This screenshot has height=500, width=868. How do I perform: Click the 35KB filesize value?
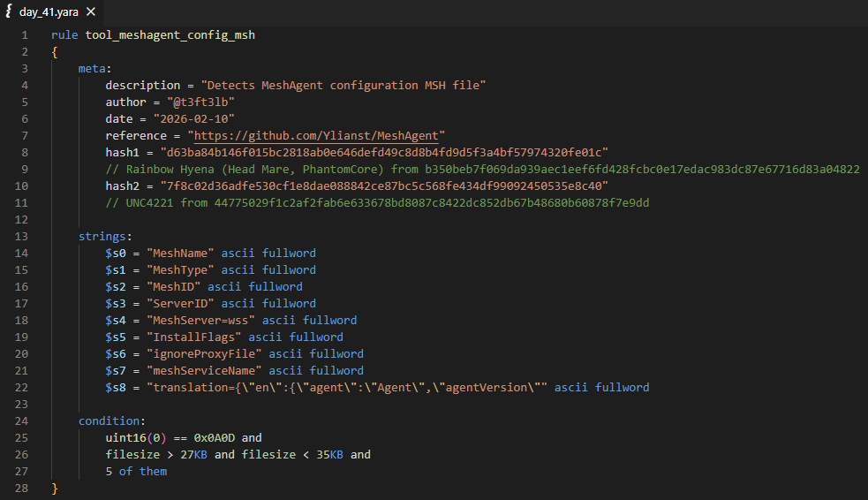[x=330, y=455]
